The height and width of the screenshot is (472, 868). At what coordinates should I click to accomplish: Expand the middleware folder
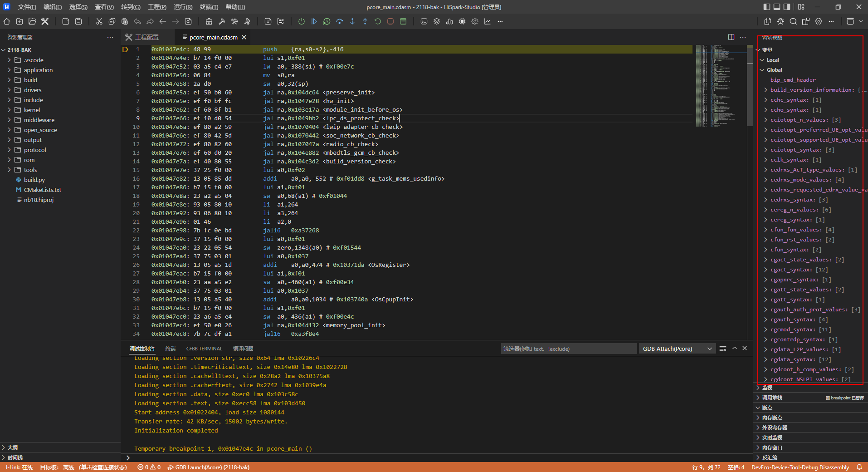point(39,120)
